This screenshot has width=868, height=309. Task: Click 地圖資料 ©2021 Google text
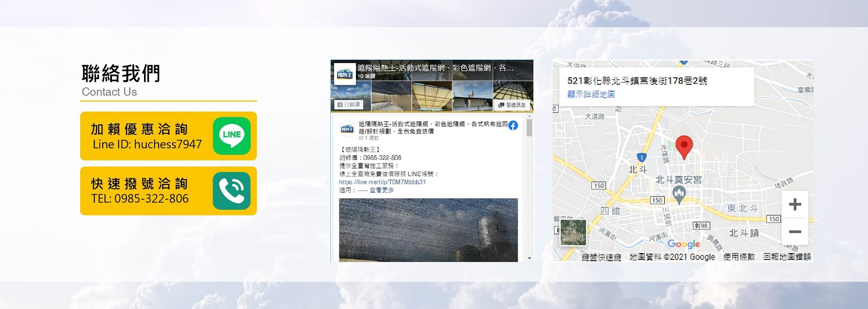point(672,257)
